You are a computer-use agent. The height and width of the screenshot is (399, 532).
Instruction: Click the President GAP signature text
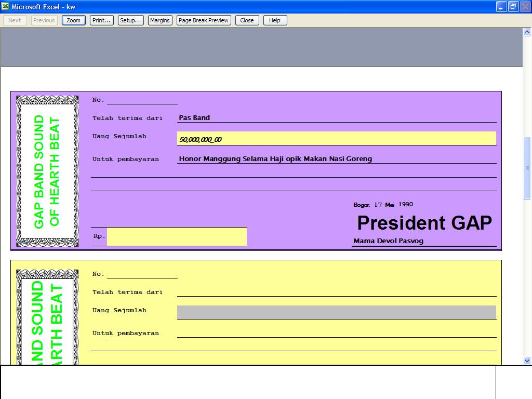click(424, 223)
